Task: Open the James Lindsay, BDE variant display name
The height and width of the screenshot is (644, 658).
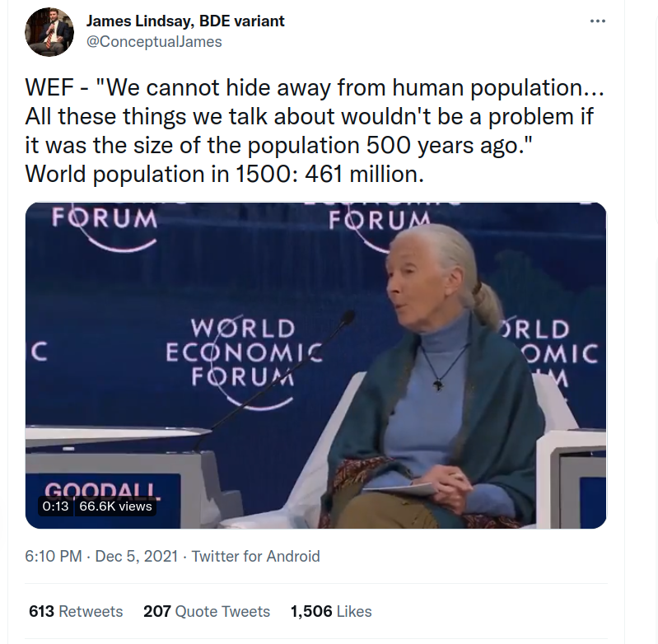Action: (185, 21)
